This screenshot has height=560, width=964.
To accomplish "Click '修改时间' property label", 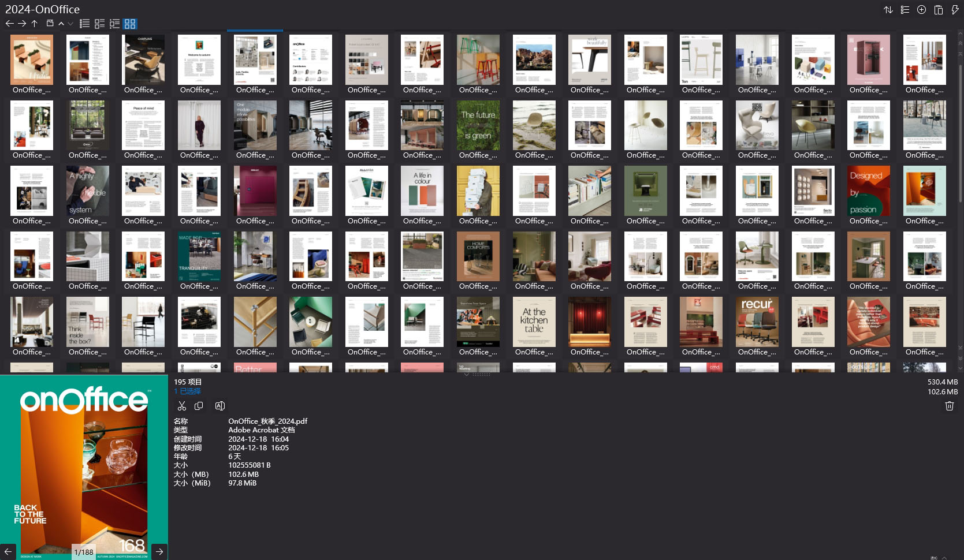I will pyautogui.click(x=188, y=448).
